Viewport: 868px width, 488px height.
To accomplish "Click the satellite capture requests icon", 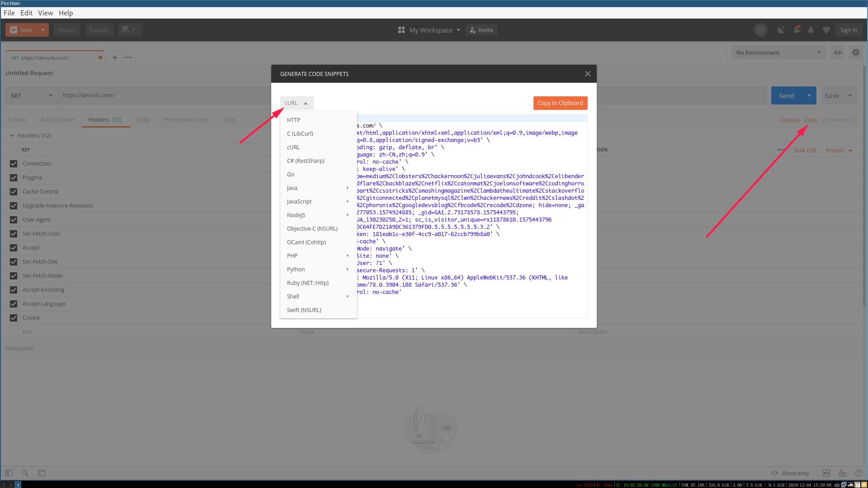I will 781,30.
